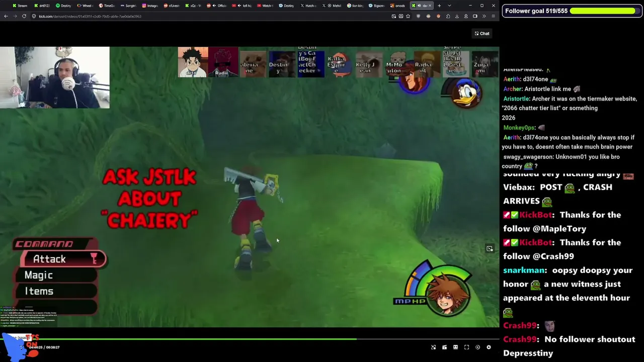The height and width of the screenshot is (362, 644).
Task: Click the video timestamp readout
Action: coord(44,347)
